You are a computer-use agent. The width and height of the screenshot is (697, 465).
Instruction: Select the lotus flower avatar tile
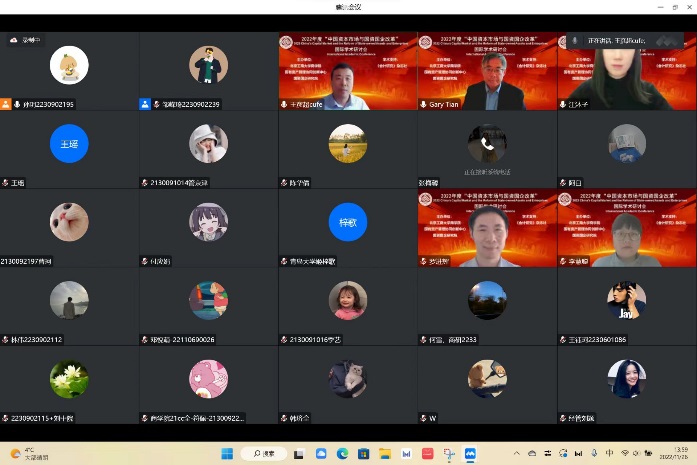point(69,379)
